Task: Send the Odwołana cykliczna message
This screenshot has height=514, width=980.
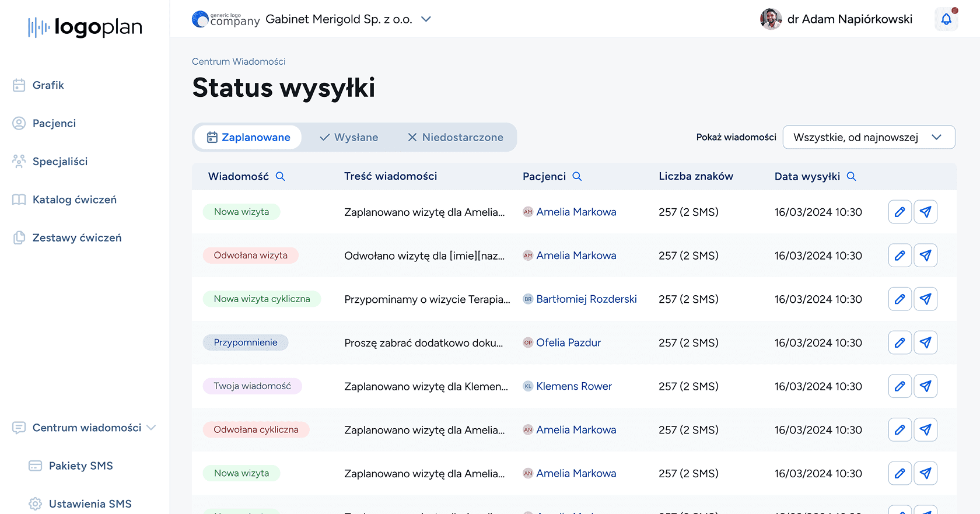Action: tap(926, 430)
